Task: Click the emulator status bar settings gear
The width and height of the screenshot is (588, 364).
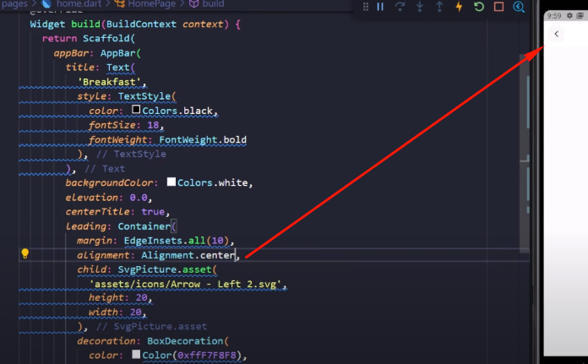Action: coord(569,15)
